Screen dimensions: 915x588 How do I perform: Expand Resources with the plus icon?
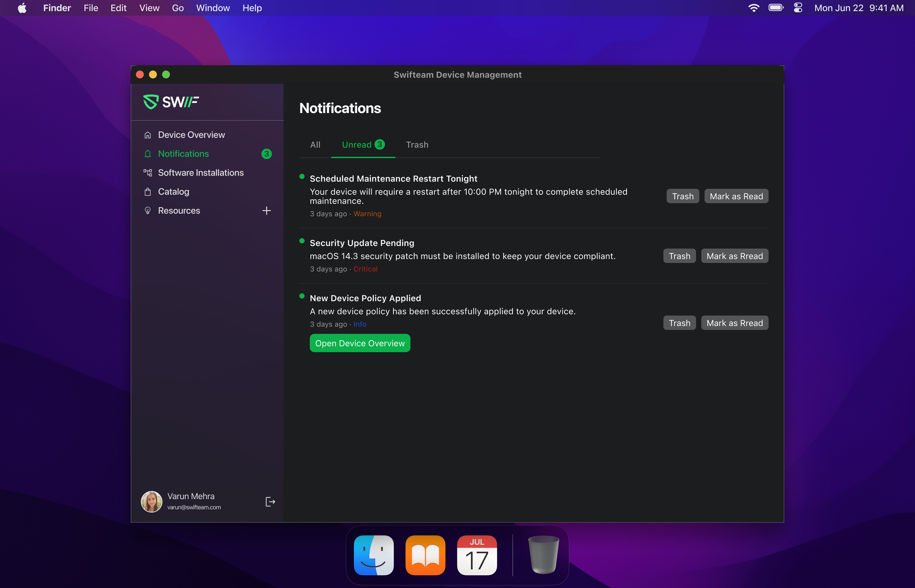click(267, 210)
